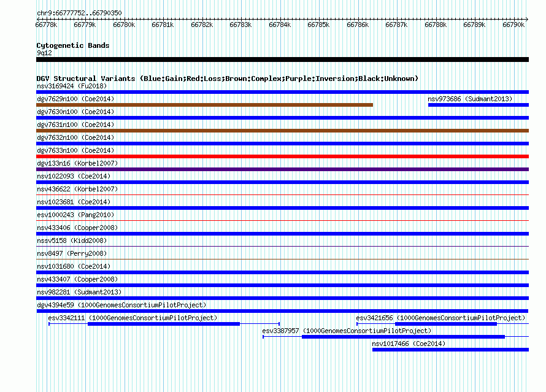Click the Cytogenetic Bands track title
This screenshot has width=546, height=392.
73,45
